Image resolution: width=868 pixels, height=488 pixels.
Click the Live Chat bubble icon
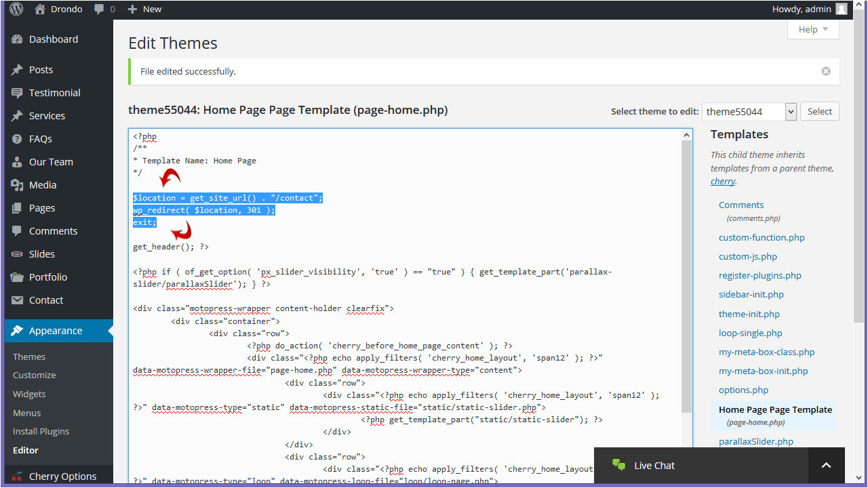pos(618,465)
